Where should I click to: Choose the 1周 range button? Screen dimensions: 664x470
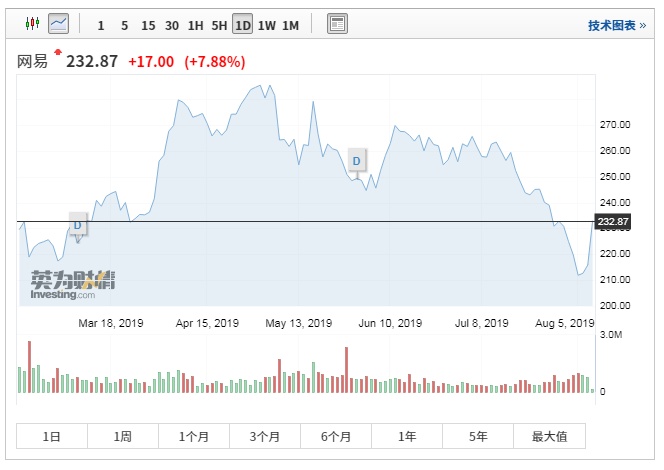[x=123, y=436]
